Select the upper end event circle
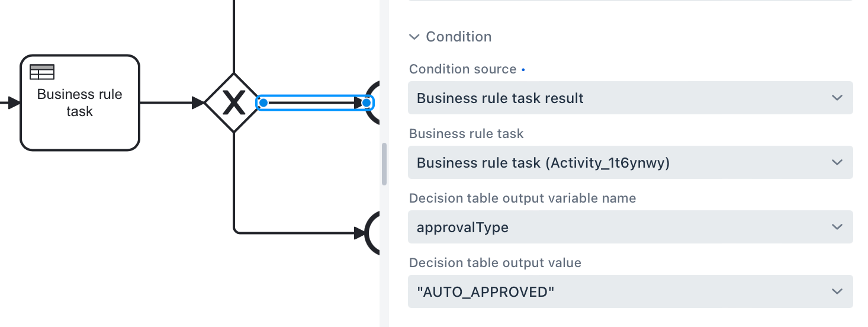 [x=374, y=103]
